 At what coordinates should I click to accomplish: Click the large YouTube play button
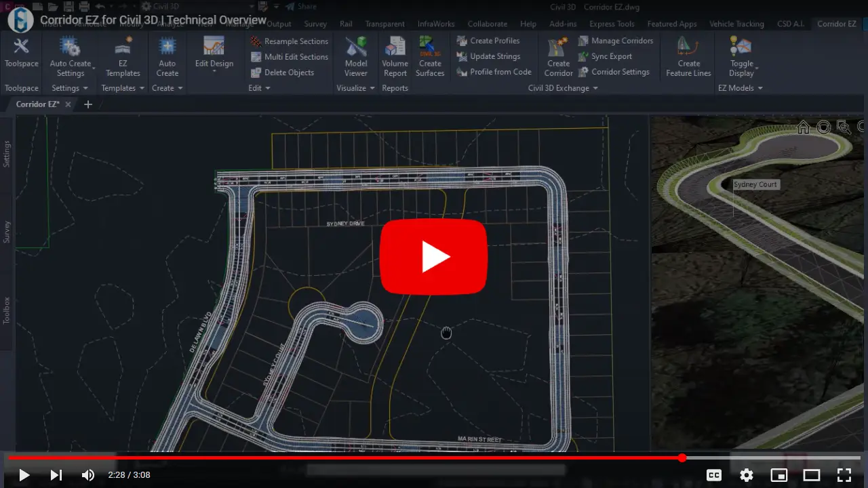click(x=433, y=257)
